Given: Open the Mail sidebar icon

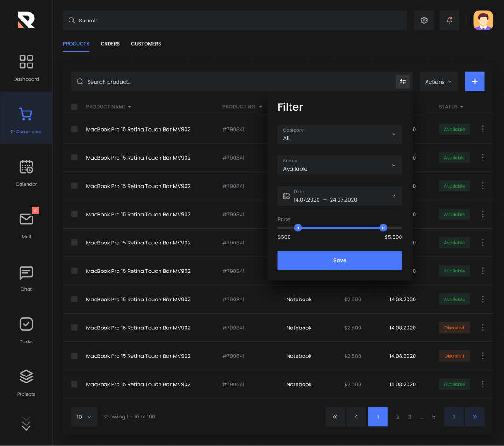Looking at the screenshot, I should tap(26, 219).
